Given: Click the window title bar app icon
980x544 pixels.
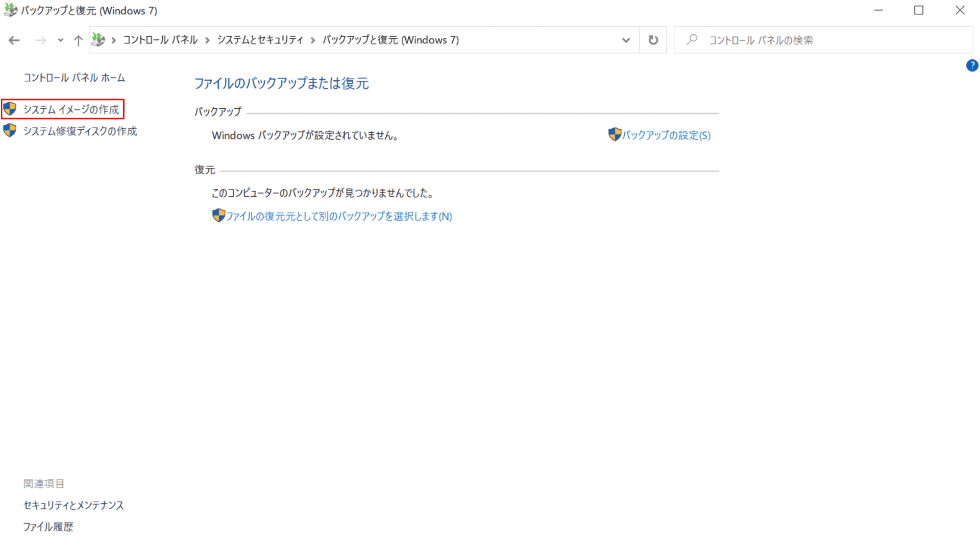Looking at the screenshot, I should pos(10,10).
